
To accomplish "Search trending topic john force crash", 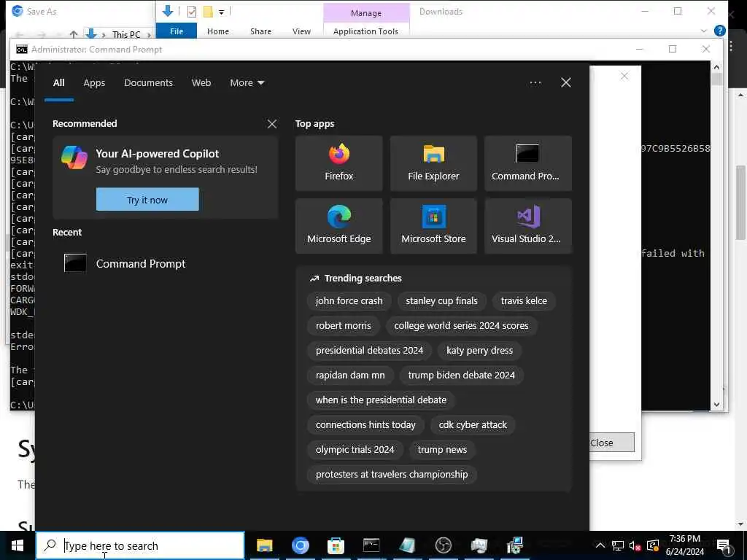I will tap(349, 301).
